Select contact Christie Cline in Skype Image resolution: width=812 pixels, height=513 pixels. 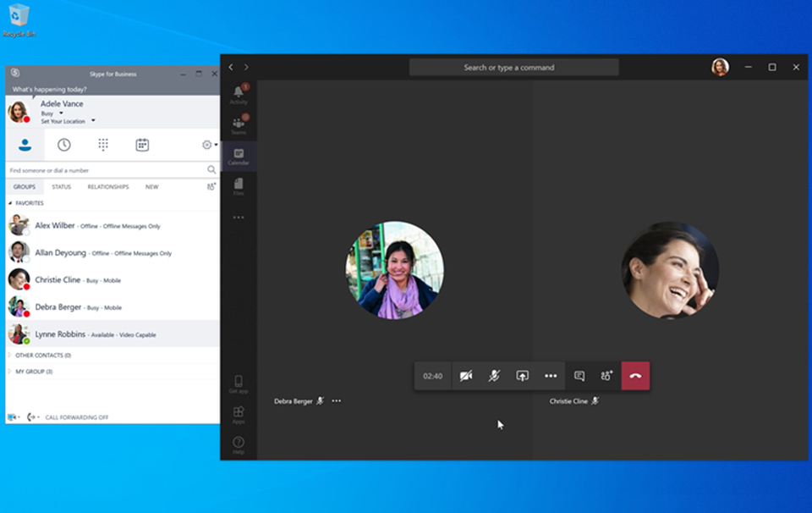pos(112,280)
